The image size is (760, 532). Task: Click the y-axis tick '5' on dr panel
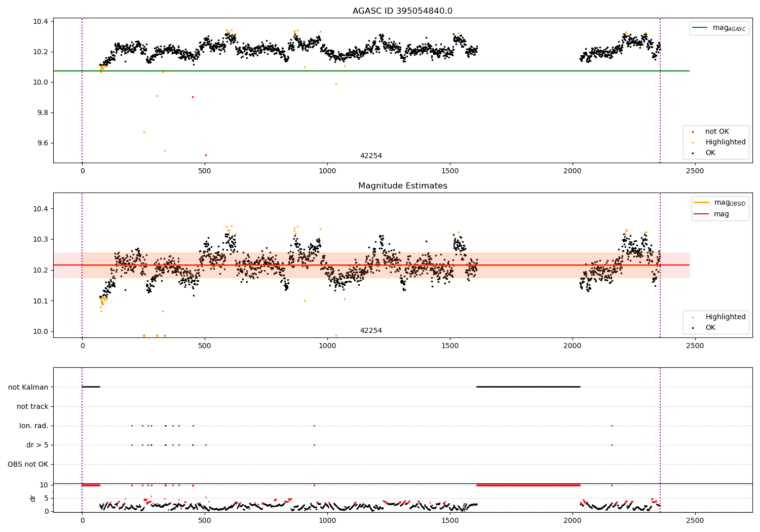(46, 498)
